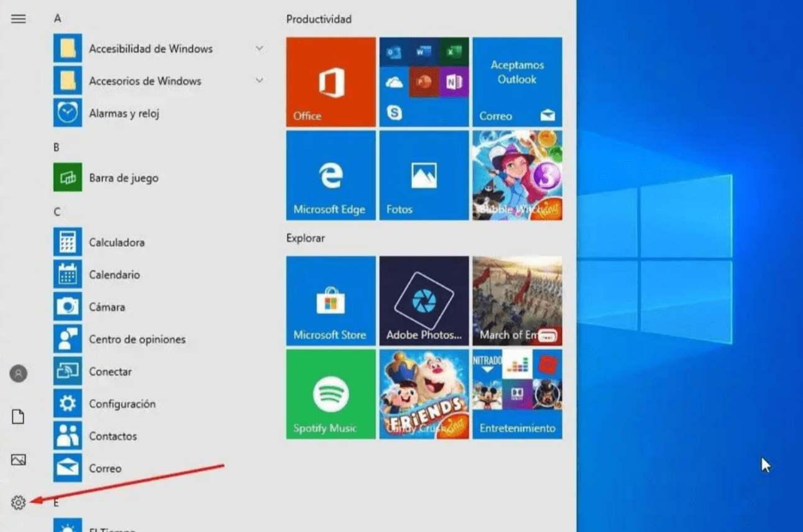This screenshot has width=803, height=532.
Task: Click OneNote icon in Office group tile
Action: point(454,83)
